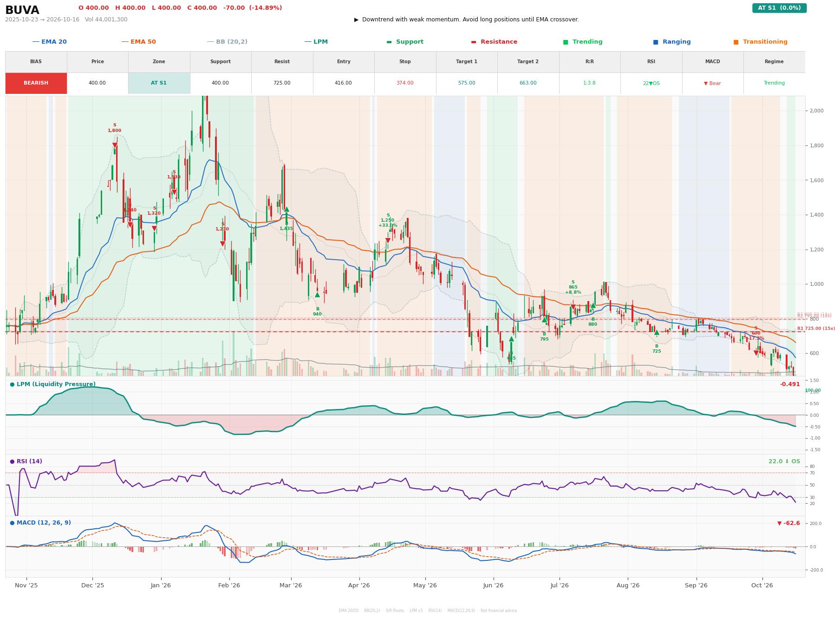
Task: Click the LPM reading -0.491
Action: coord(790,384)
